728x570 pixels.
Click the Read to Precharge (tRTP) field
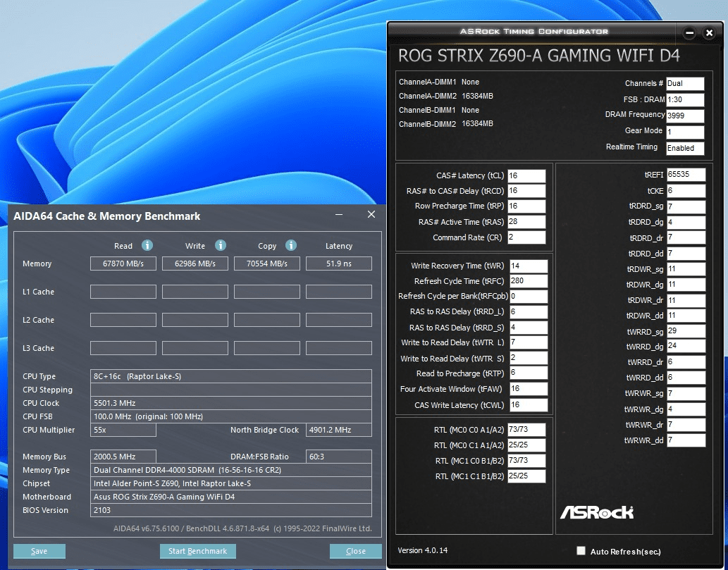click(x=529, y=373)
